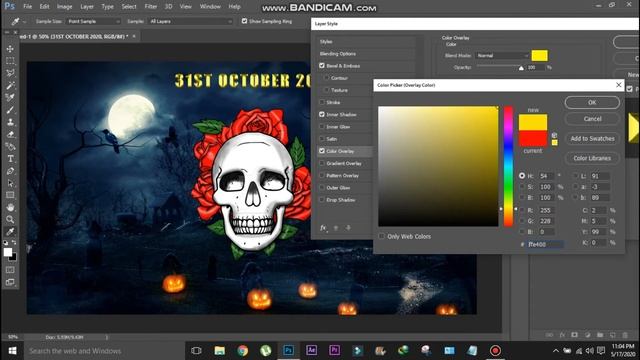This screenshot has height=360, width=640.
Task: Open the Sample All Layers dropdown
Action: (x=191, y=21)
